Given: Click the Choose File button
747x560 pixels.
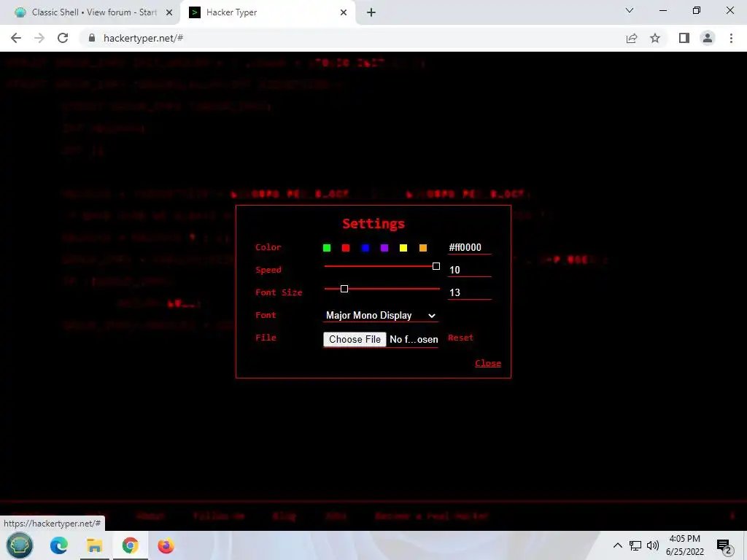Looking at the screenshot, I should (355, 339).
